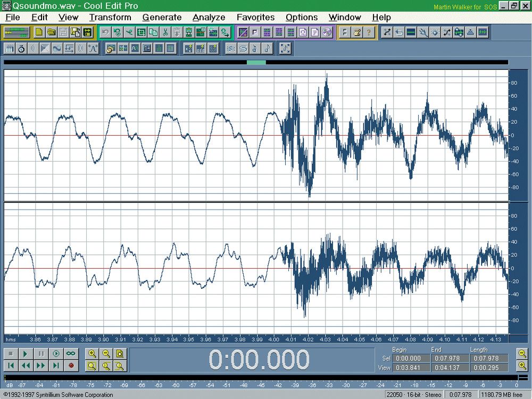Image resolution: width=532 pixels, height=399 pixels.
Task: Open the Edit menu
Action: tap(39, 18)
